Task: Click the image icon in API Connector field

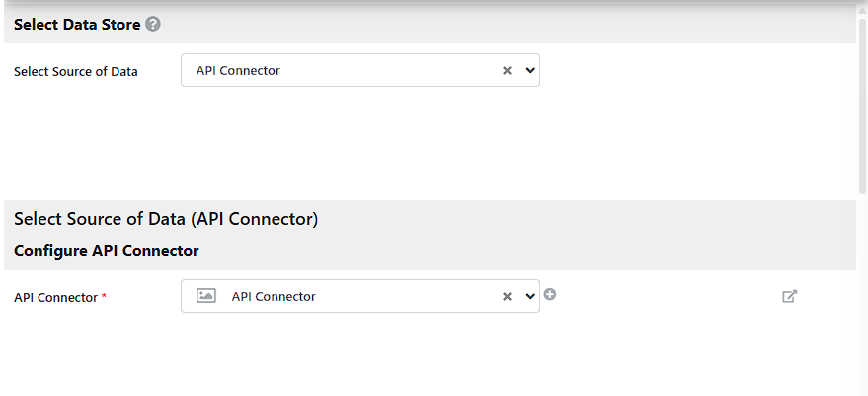Action: pyautogui.click(x=206, y=296)
